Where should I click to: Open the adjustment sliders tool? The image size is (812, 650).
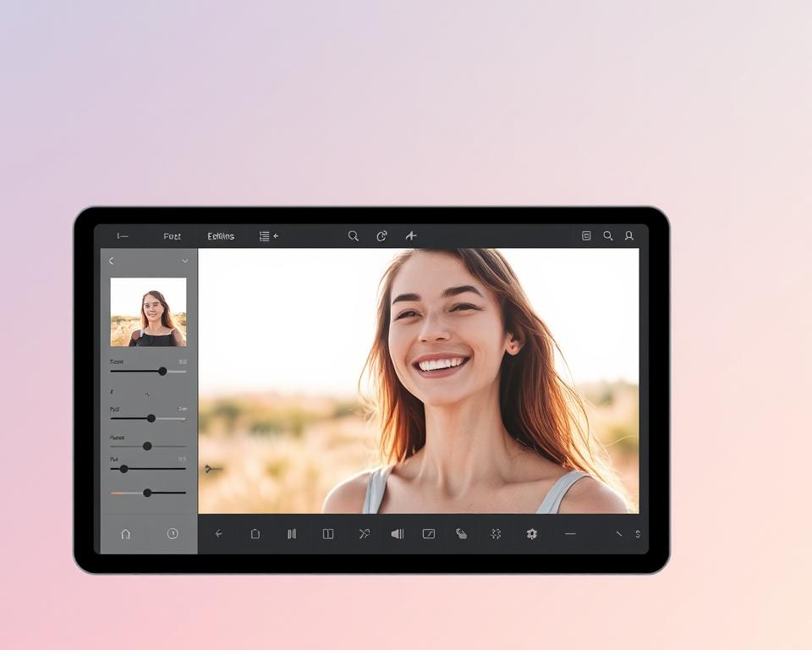pyautogui.click(x=291, y=533)
